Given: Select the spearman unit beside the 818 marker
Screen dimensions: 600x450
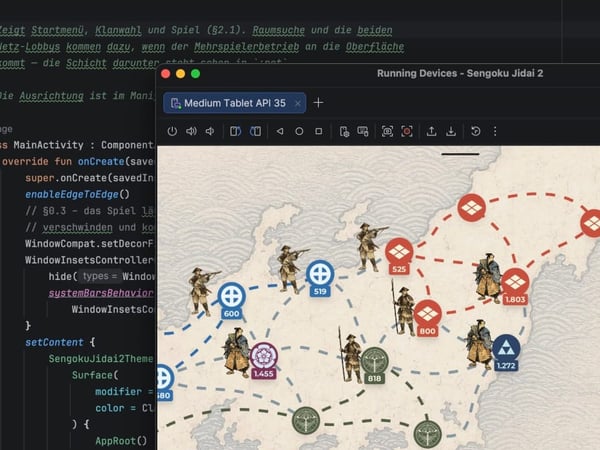Looking at the screenshot, I should coord(350,355).
